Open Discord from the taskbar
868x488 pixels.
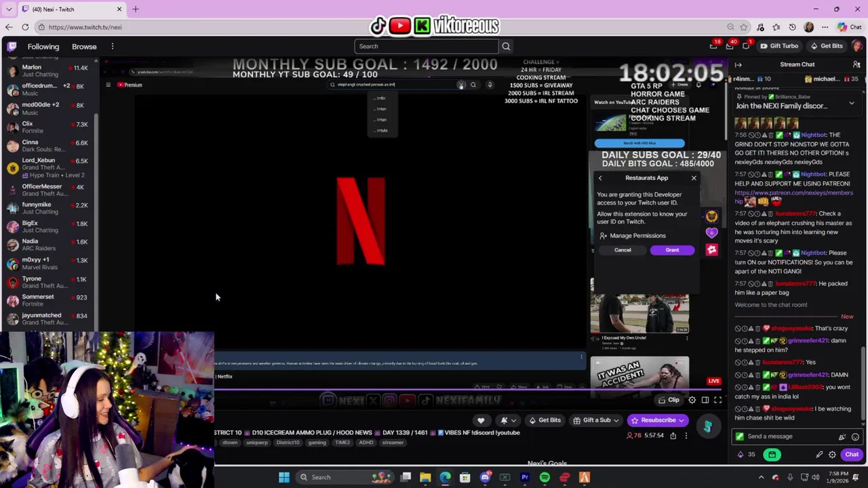click(x=485, y=477)
